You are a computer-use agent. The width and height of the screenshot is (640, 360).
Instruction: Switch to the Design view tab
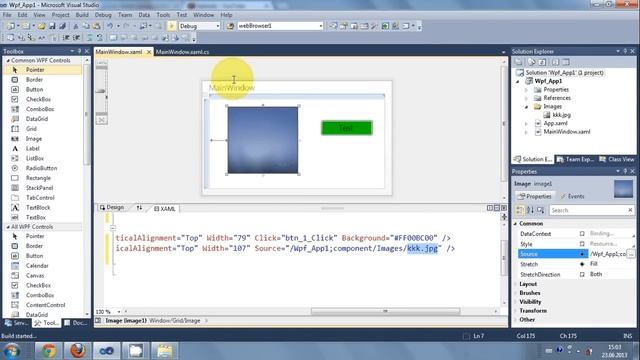(112, 208)
